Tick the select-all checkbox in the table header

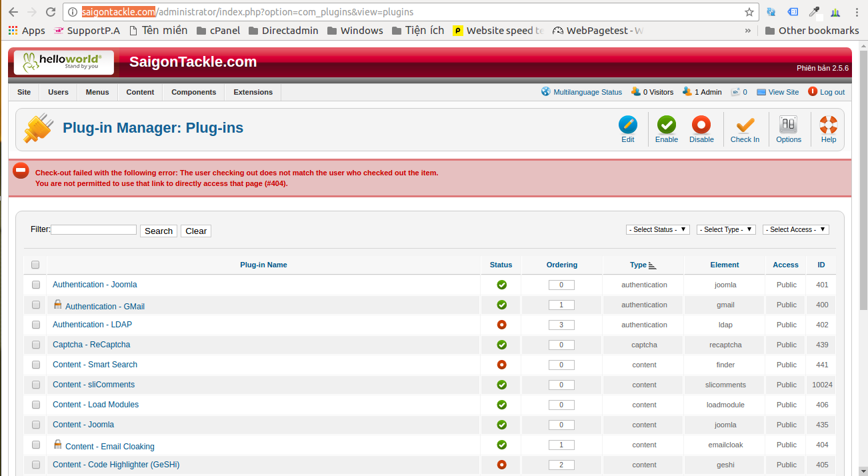point(35,265)
